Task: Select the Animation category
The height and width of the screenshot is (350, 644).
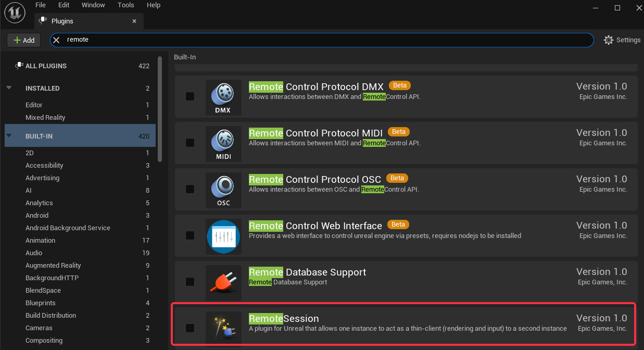Action: (80, 240)
